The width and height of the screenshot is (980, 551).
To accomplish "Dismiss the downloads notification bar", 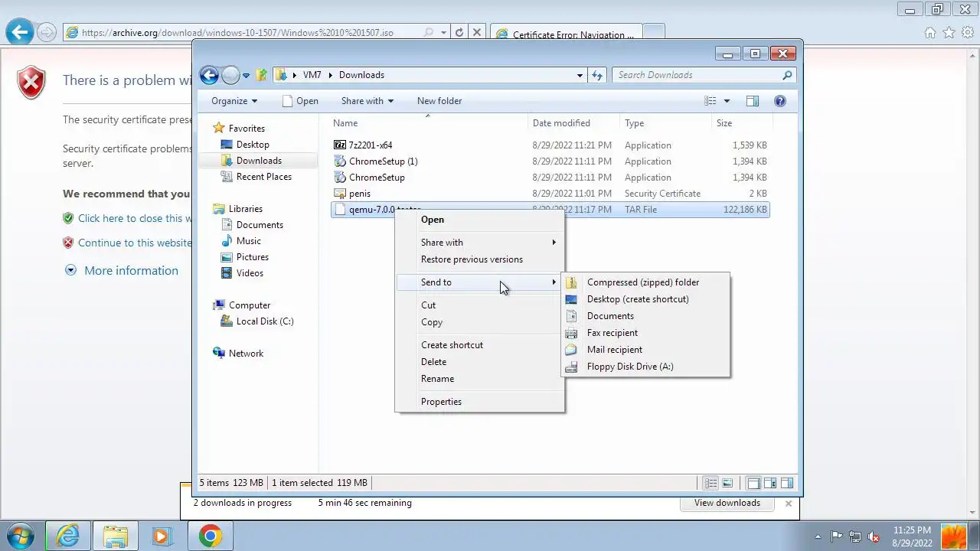I will tap(789, 504).
